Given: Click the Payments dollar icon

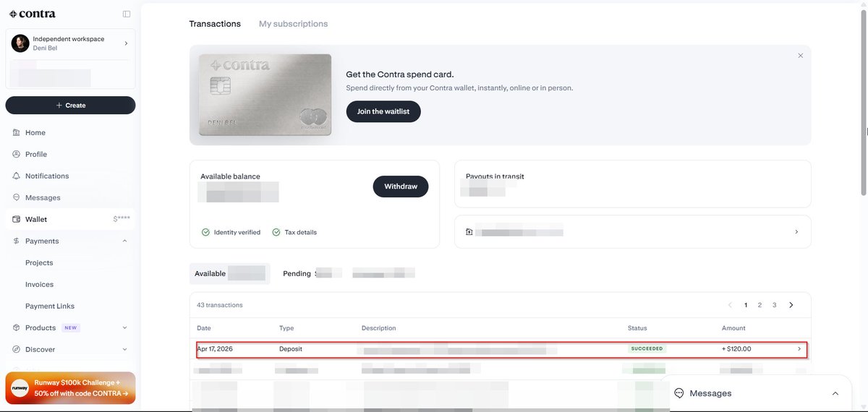Looking at the screenshot, I should (16, 241).
